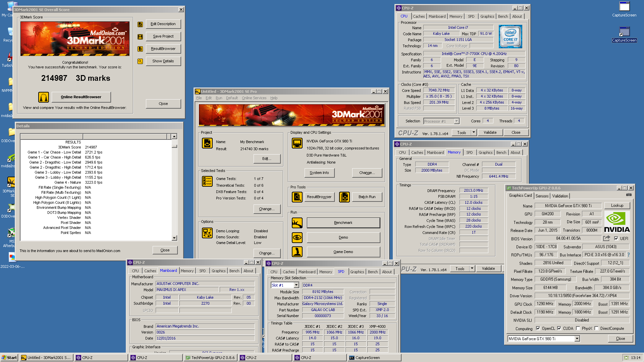Click the Details list scroll down arrow
The image size is (644, 362).
pos(174,238)
